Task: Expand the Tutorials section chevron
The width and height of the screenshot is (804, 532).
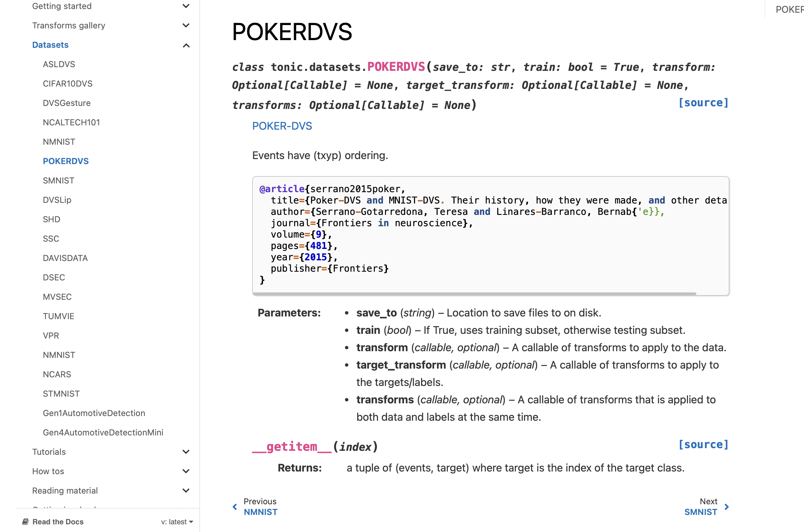Action: tap(186, 452)
